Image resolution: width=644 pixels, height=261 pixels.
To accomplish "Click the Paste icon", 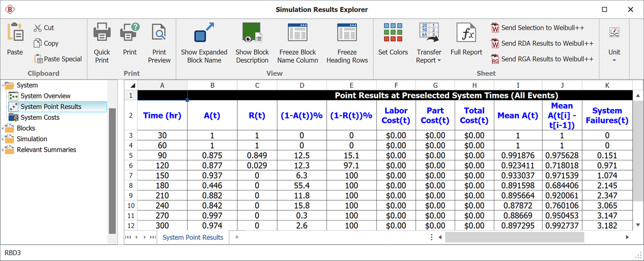I will (x=15, y=32).
